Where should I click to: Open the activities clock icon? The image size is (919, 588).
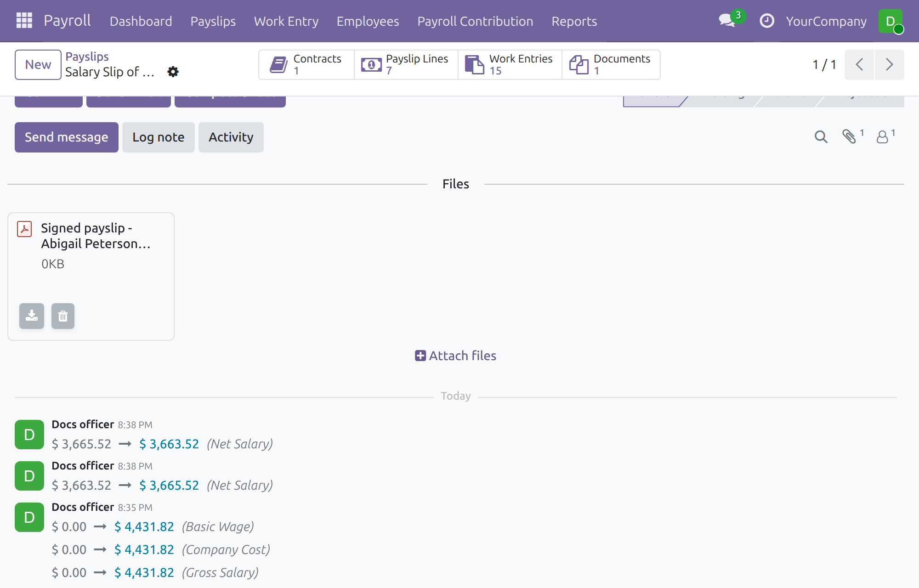[x=766, y=21]
